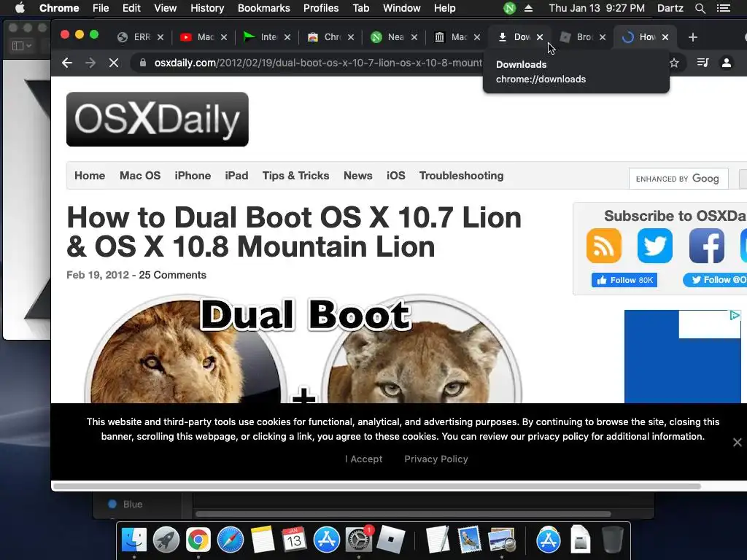747x560 pixels.
Task: Stop loading the page with X button
Action: click(113, 63)
